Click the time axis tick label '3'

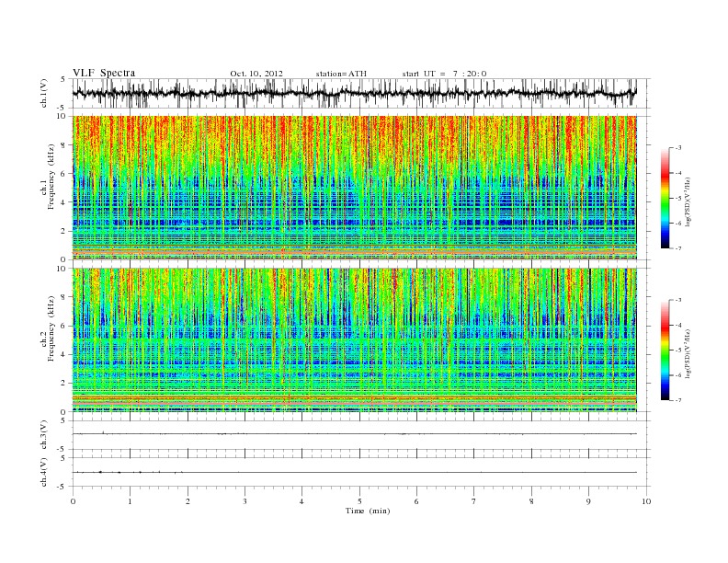[x=245, y=501]
